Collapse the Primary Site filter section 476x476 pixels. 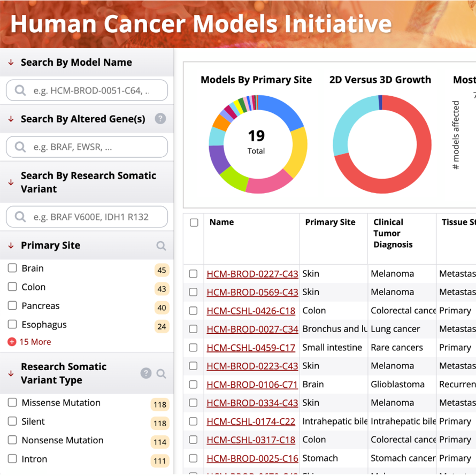tap(10, 245)
